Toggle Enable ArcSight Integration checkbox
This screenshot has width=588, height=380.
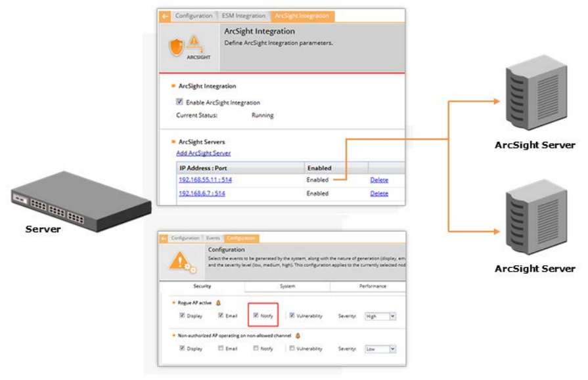click(179, 102)
